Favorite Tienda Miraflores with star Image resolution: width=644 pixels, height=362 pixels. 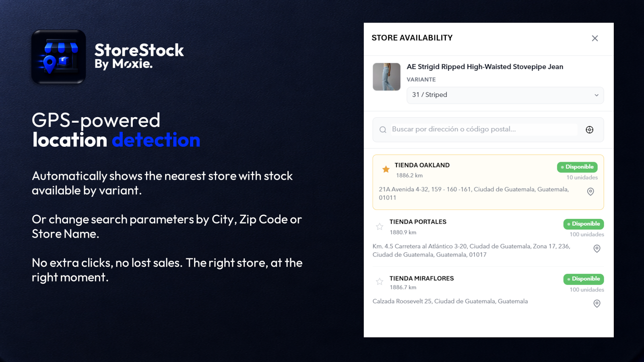[x=380, y=282]
